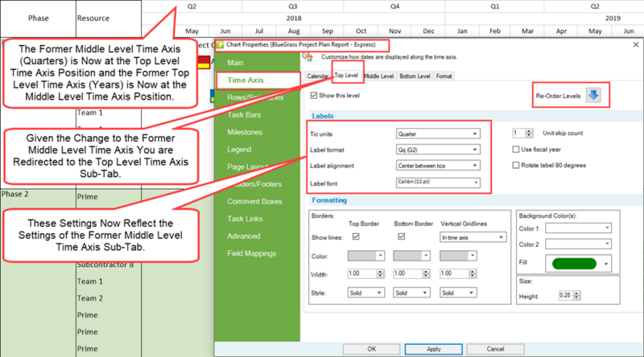Click the OK button
Image resolution: width=644 pixels, height=357 pixels.
(x=371, y=349)
